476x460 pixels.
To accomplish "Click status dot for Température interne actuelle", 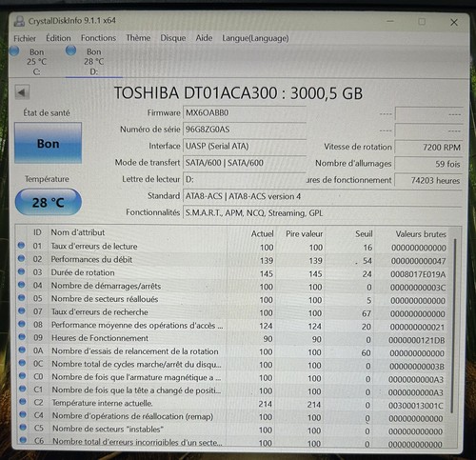I will pyautogui.click(x=23, y=402).
